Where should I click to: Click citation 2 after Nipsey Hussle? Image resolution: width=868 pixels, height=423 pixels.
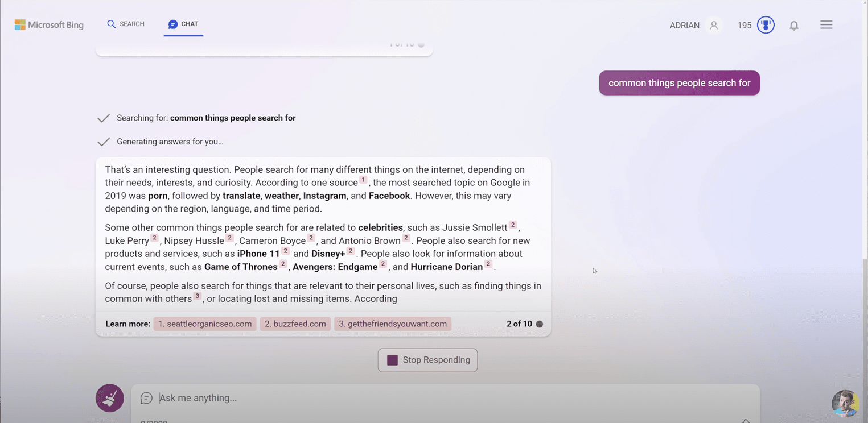pyautogui.click(x=229, y=238)
